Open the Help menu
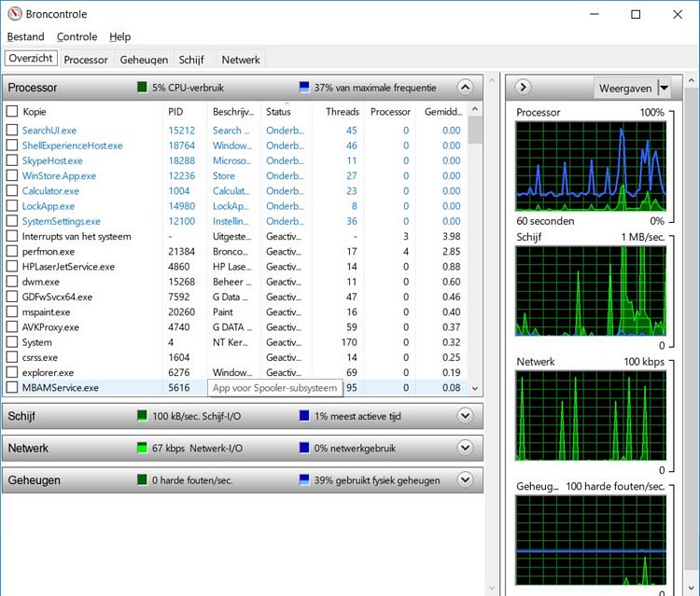This screenshot has height=596, width=700. click(120, 36)
